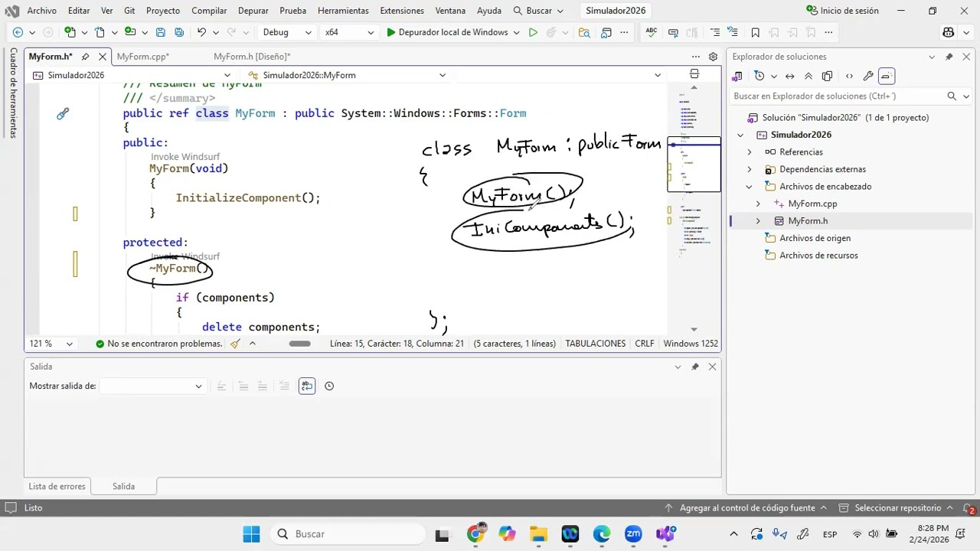Open notifications bell in status bar

968,508
